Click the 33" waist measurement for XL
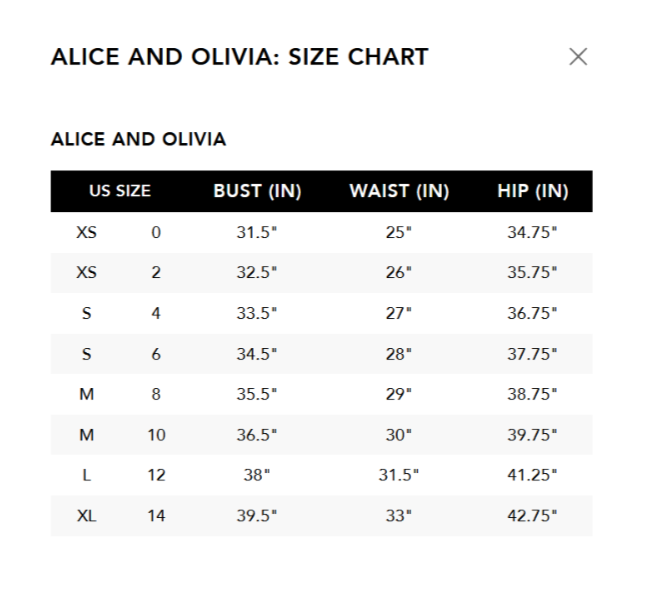 [x=399, y=516]
